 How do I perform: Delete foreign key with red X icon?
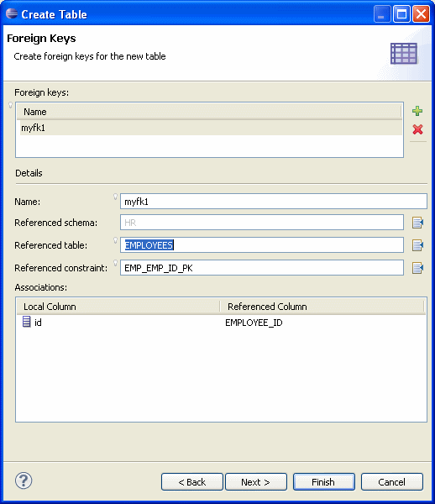(x=417, y=129)
